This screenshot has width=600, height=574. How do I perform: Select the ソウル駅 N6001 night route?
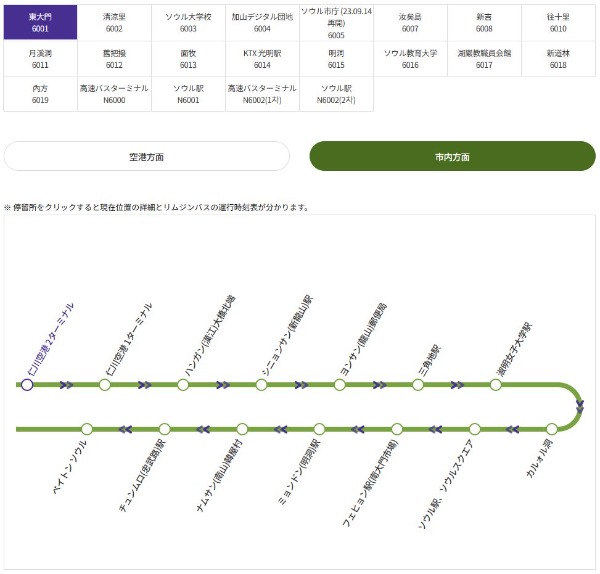point(188,94)
